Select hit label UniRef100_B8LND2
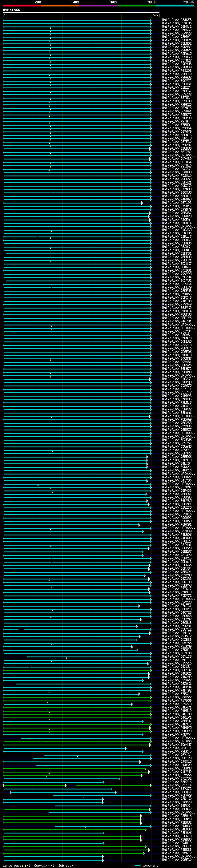This screenshot has width=197, height=868. pos(177,43)
